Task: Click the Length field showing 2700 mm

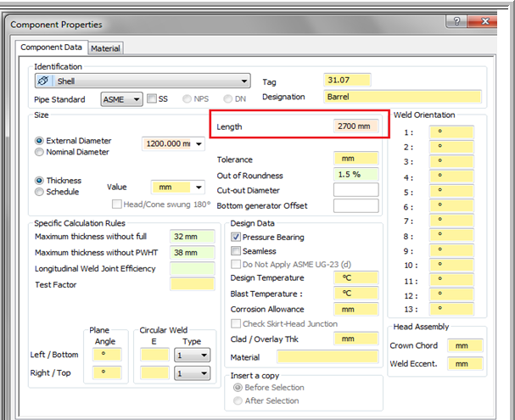Action: (356, 126)
